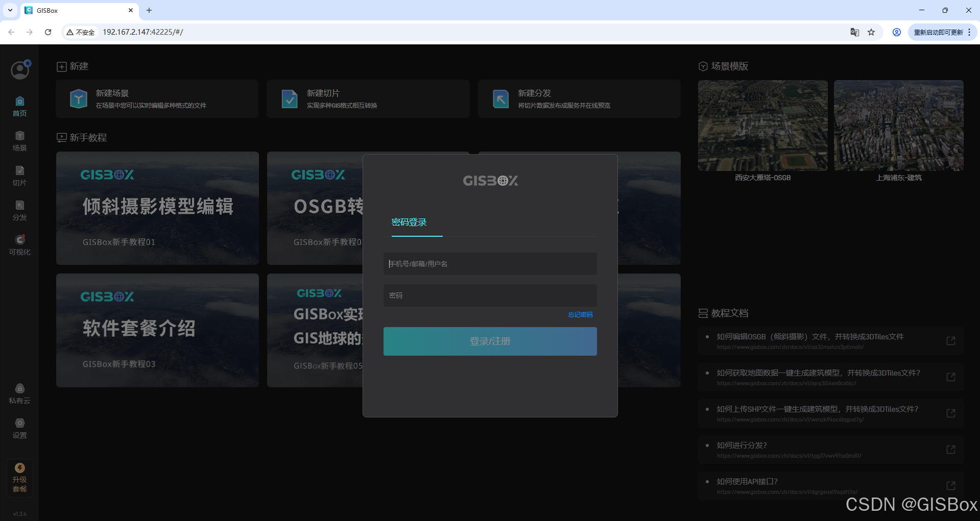Go to the 场景 scene sidebar section
Screen dimensions: 980x521
pos(19,141)
